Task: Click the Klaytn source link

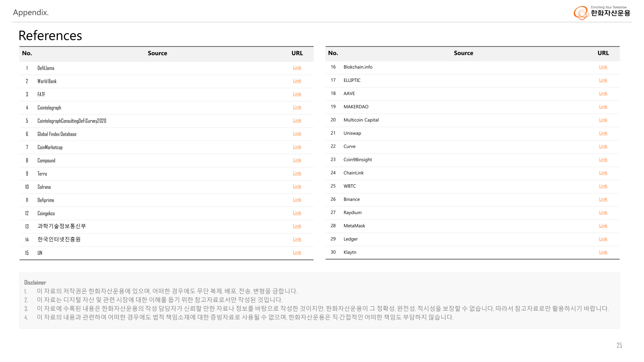Action: coord(603,252)
